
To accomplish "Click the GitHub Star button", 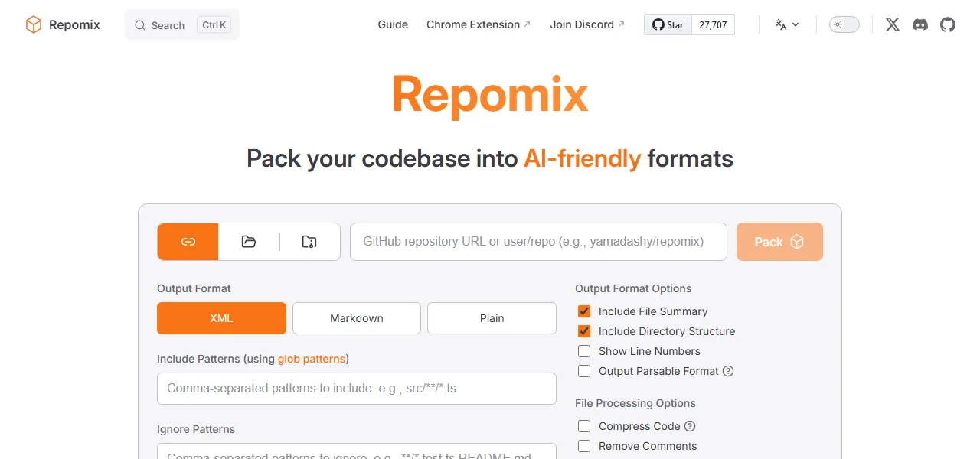I will point(668,24).
